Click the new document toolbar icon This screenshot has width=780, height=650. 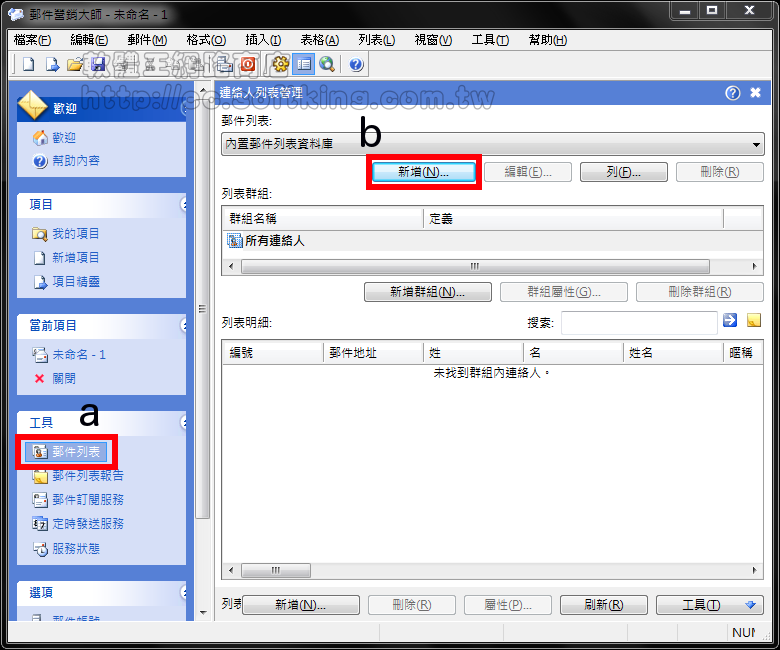(29, 65)
